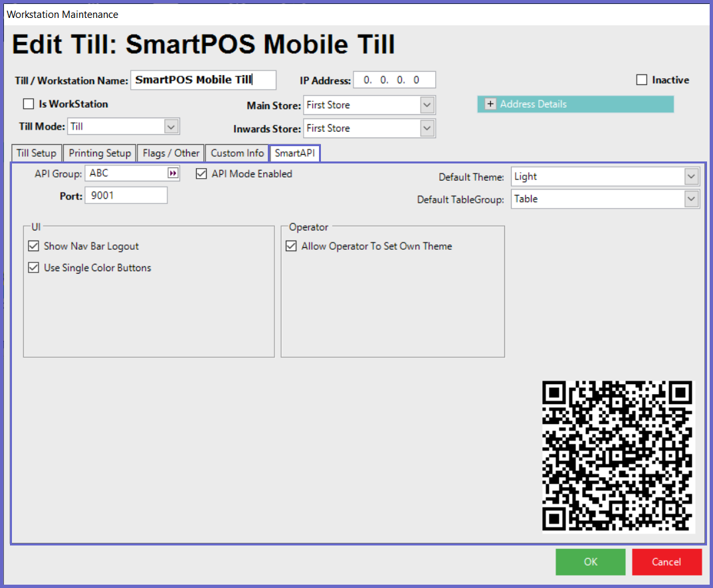Click the Till Mode: label

tap(42, 126)
